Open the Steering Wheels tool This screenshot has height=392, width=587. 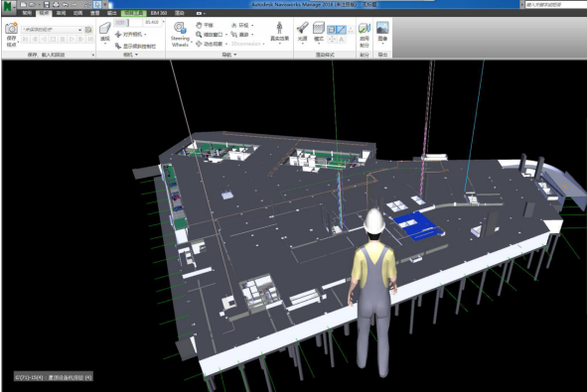point(180,34)
